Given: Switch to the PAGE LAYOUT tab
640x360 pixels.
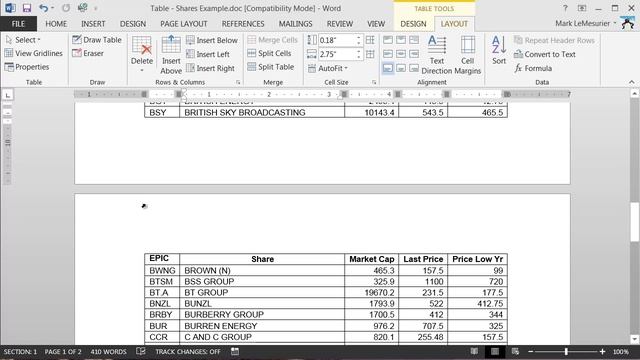Looking at the screenshot, I should pos(184,24).
